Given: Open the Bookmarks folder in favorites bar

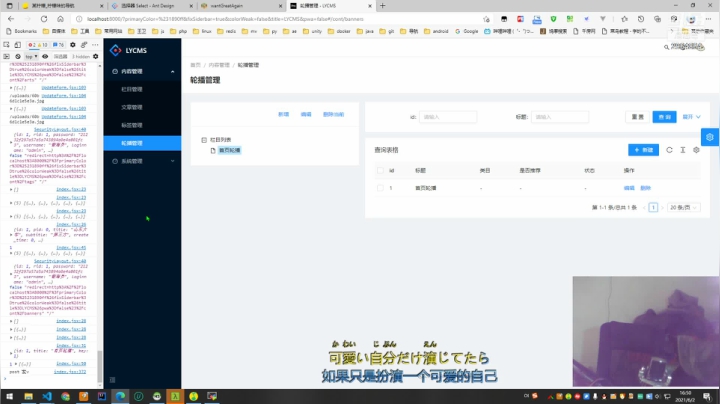Looking at the screenshot, I should coord(22,31).
